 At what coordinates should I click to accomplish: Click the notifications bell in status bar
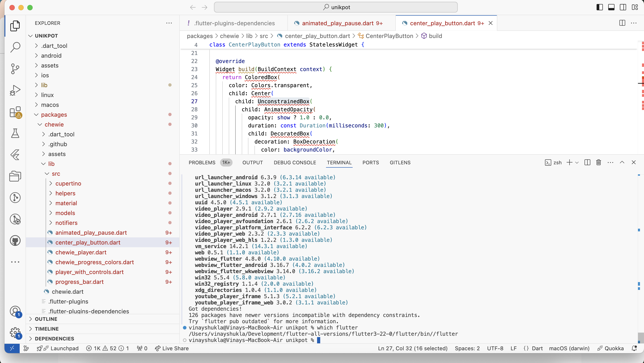[634, 348]
